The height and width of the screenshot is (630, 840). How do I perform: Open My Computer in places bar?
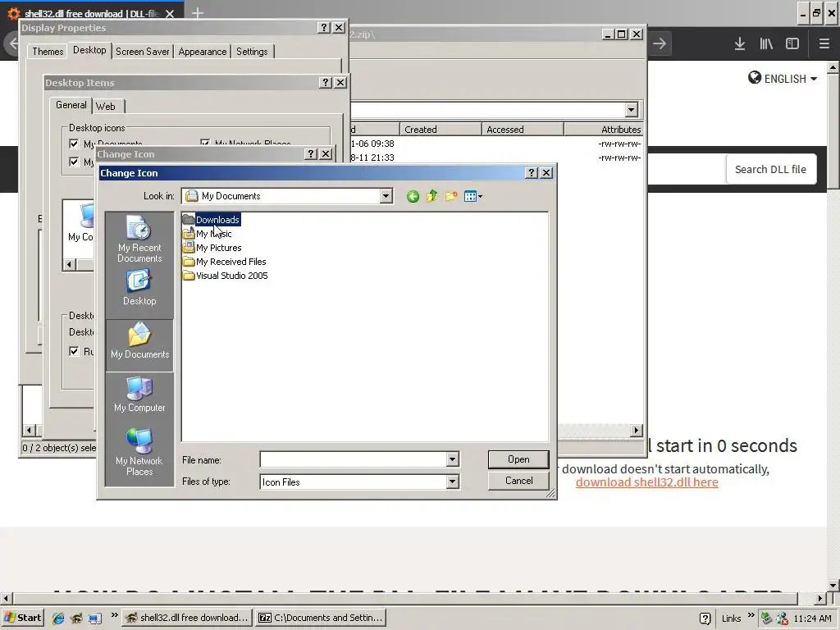(x=139, y=395)
